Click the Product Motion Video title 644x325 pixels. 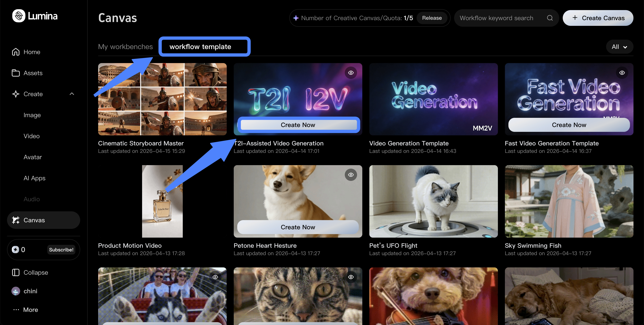[130, 245]
